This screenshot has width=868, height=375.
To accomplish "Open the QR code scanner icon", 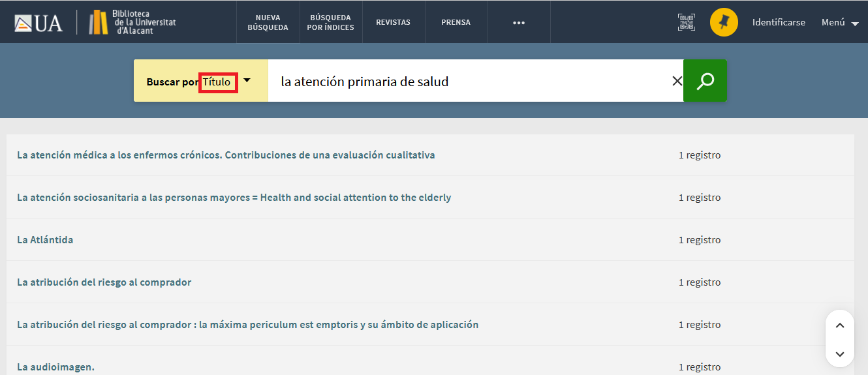I will coord(686,22).
